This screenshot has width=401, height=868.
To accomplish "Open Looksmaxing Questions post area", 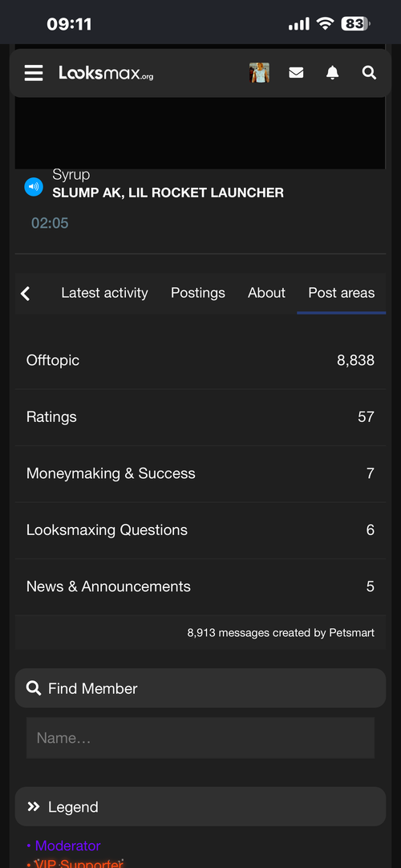I will click(x=200, y=529).
